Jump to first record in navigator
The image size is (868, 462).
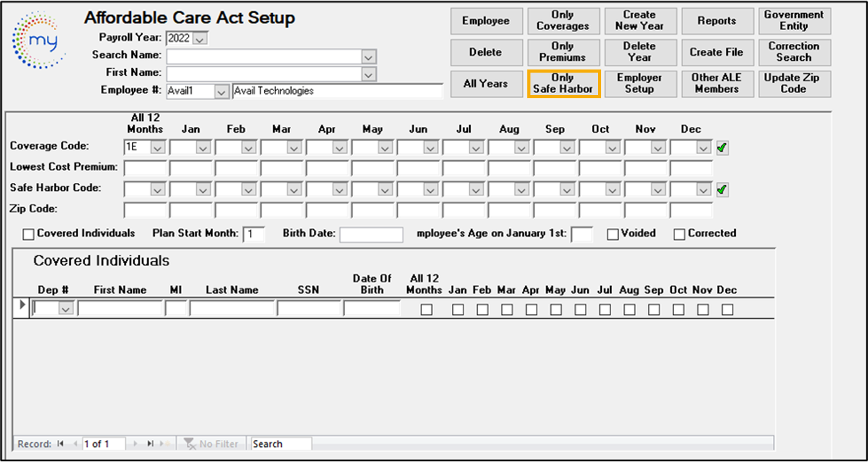[x=61, y=444]
